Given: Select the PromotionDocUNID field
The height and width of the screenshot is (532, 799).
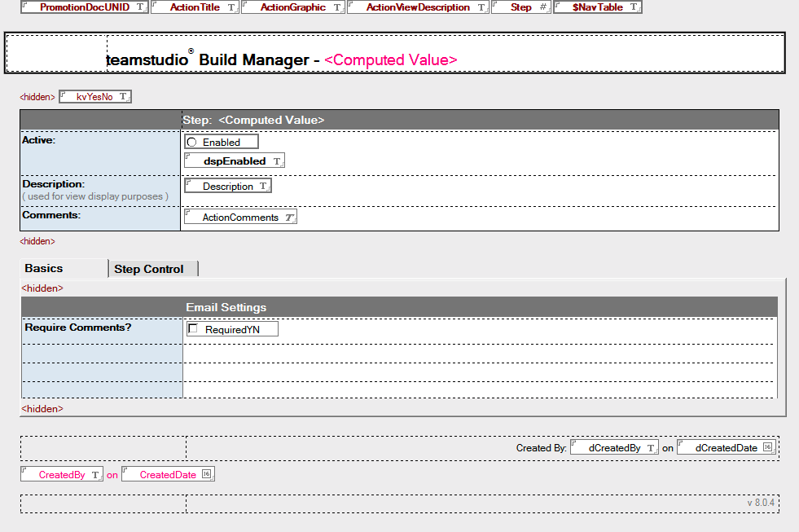Looking at the screenshot, I should pos(85,7).
